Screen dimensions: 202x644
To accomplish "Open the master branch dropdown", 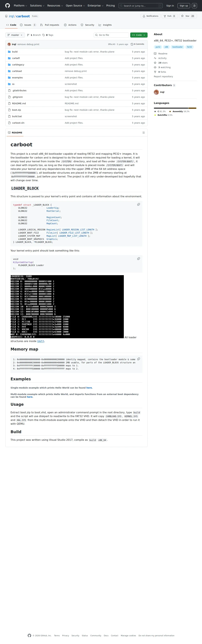I will (x=15, y=35).
